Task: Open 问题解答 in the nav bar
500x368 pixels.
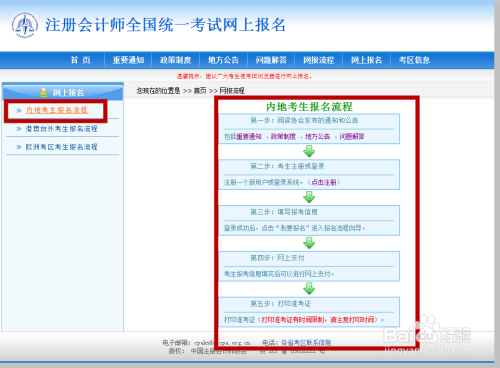Action: coord(271,60)
